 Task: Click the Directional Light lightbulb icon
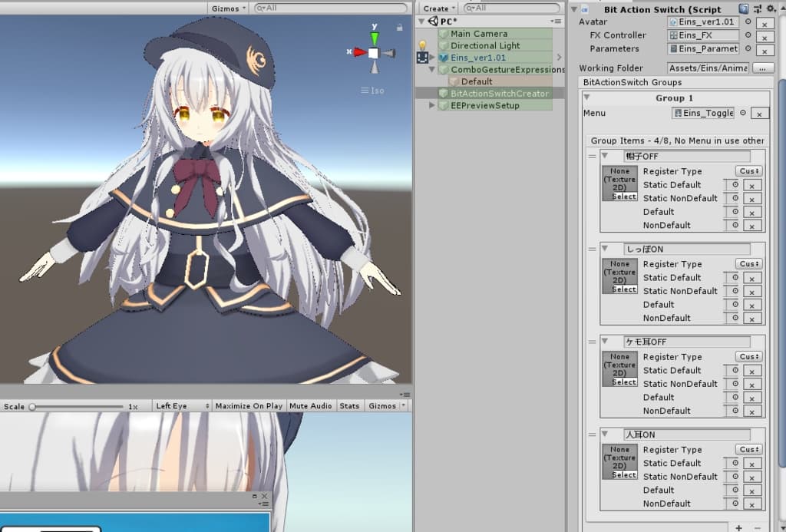pyautogui.click(x=421, y=46)
